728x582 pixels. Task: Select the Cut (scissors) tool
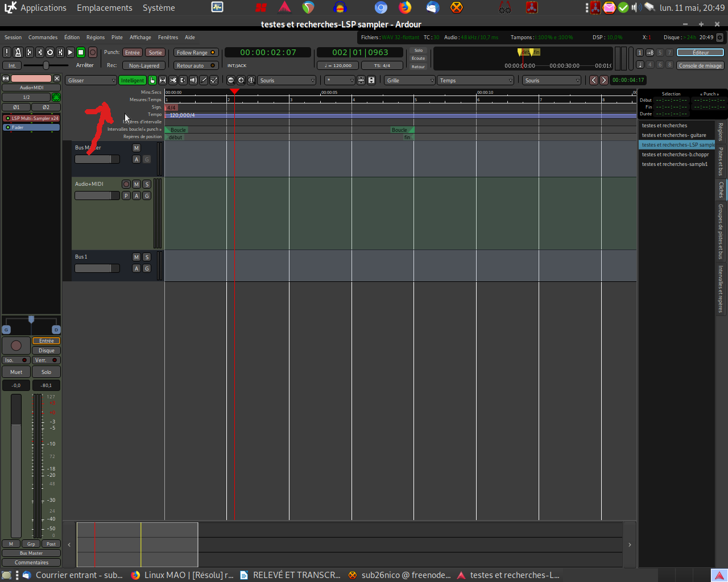tap(173, 80)
